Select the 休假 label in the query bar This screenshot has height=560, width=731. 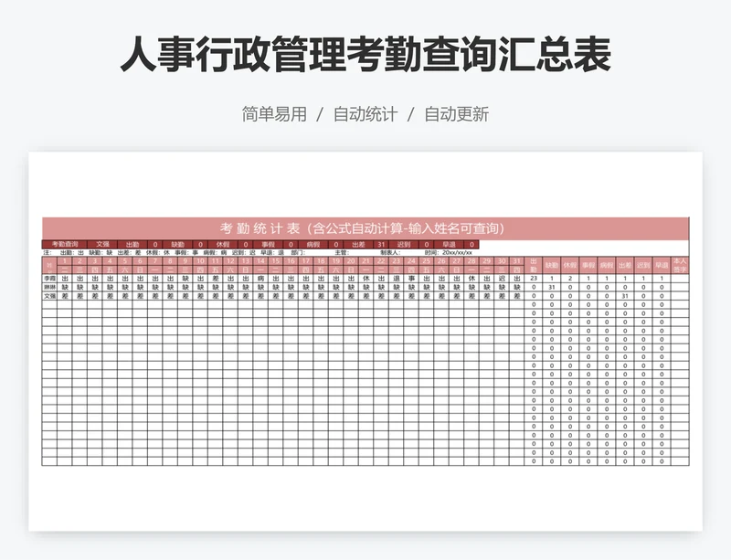point(223,244)
